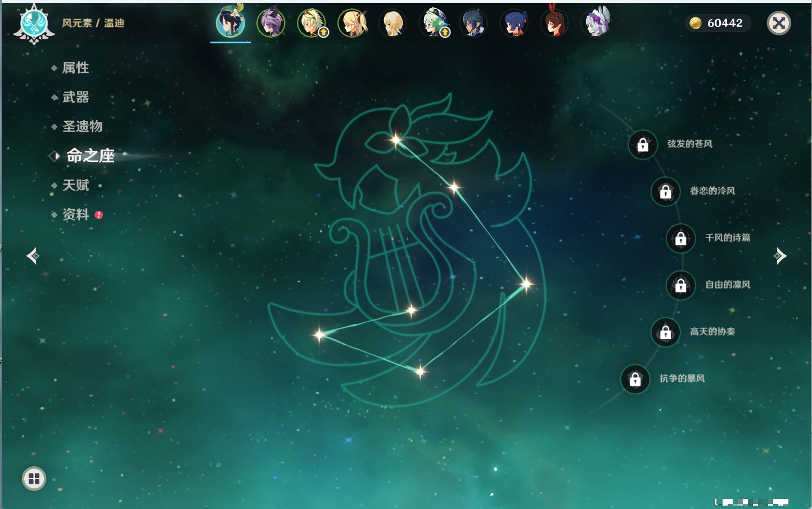Screen dimensions: 812x509
Task: Select Kaeya's dark blue-haired avatar
Action: pos(473,23)
